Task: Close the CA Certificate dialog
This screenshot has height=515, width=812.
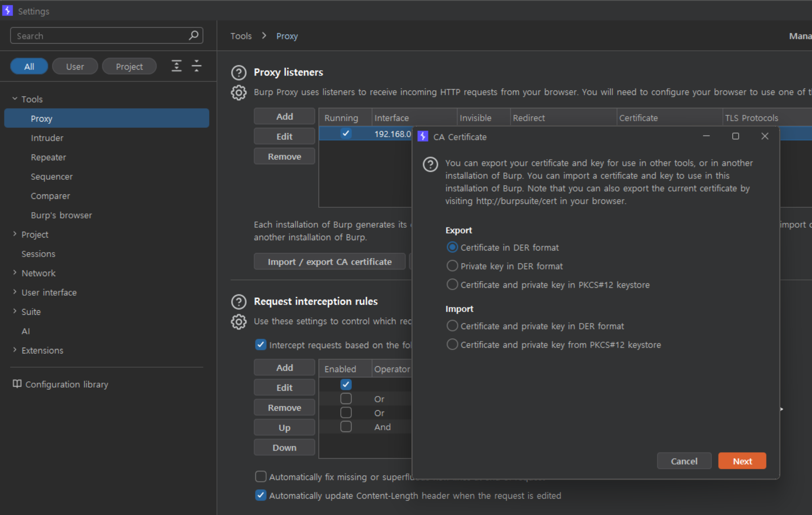Action: [x=765, y=136]
